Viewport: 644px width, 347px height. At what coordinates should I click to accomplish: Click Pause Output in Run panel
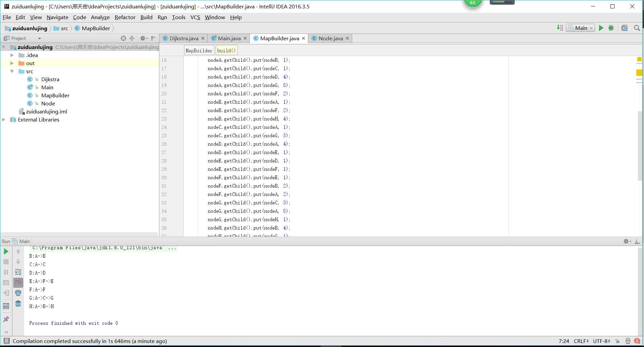click(x=6, y=272)
